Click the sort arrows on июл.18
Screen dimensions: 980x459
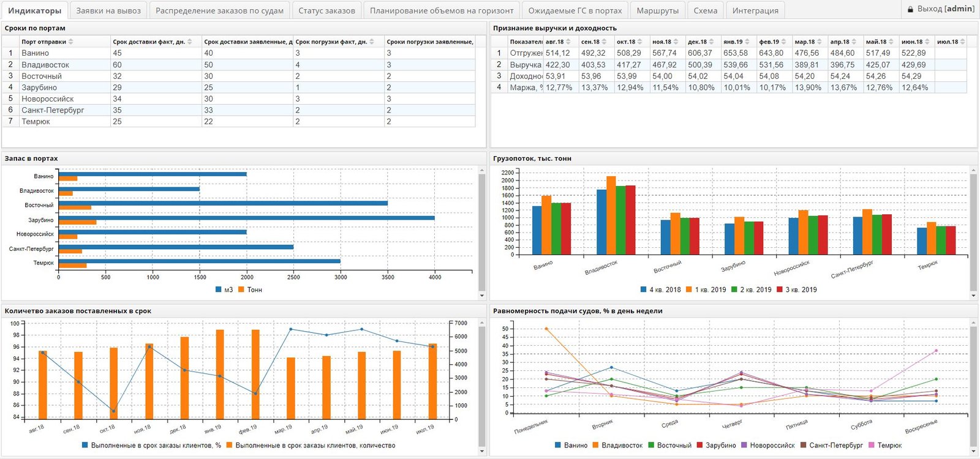963,42
